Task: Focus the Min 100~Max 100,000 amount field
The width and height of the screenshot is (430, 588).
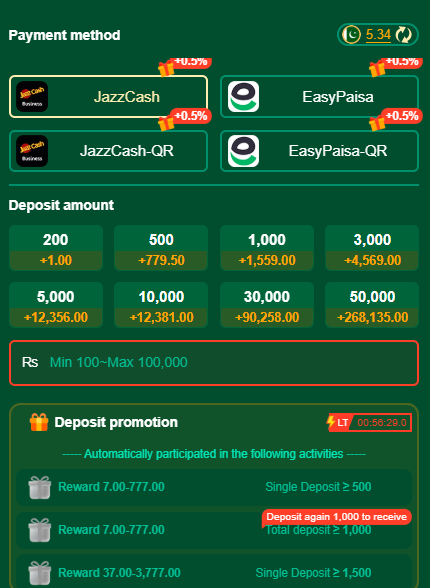Action: [214, 363]
